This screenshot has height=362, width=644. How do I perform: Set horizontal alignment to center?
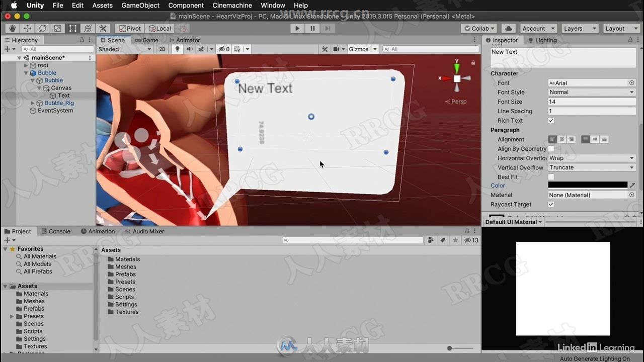coord(561,139)
